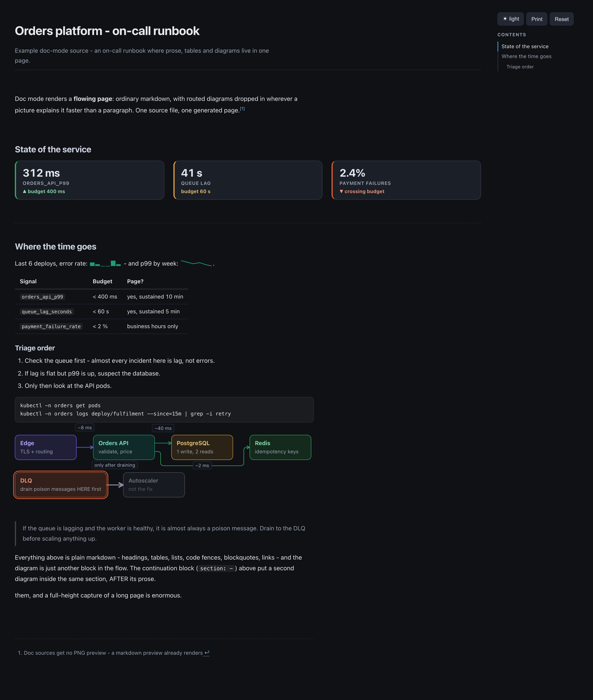
Task: Click the DLQ diagram node
Action: [x=61, y=485]
